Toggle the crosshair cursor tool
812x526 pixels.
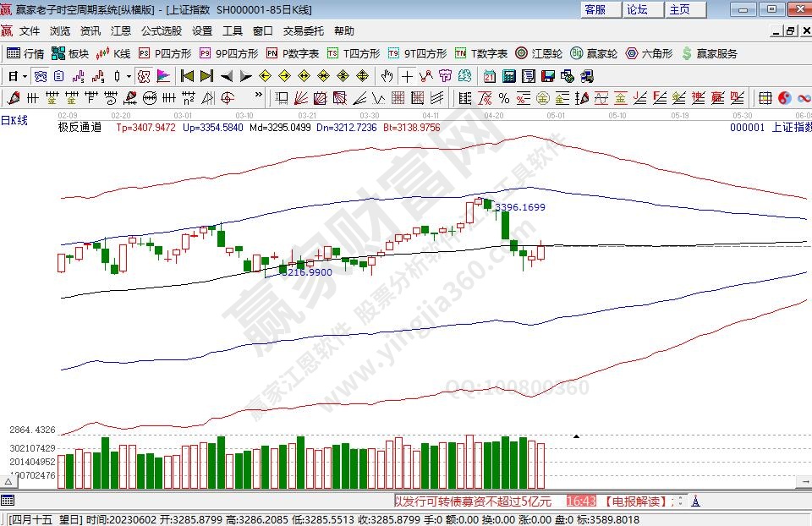point(408,76)
